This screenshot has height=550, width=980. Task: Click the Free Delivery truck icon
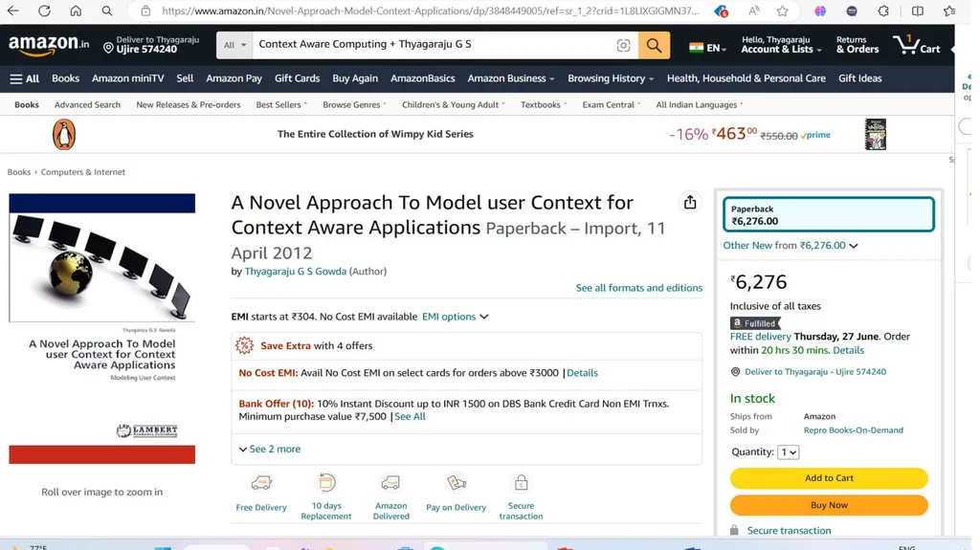[x=261, y=483]
